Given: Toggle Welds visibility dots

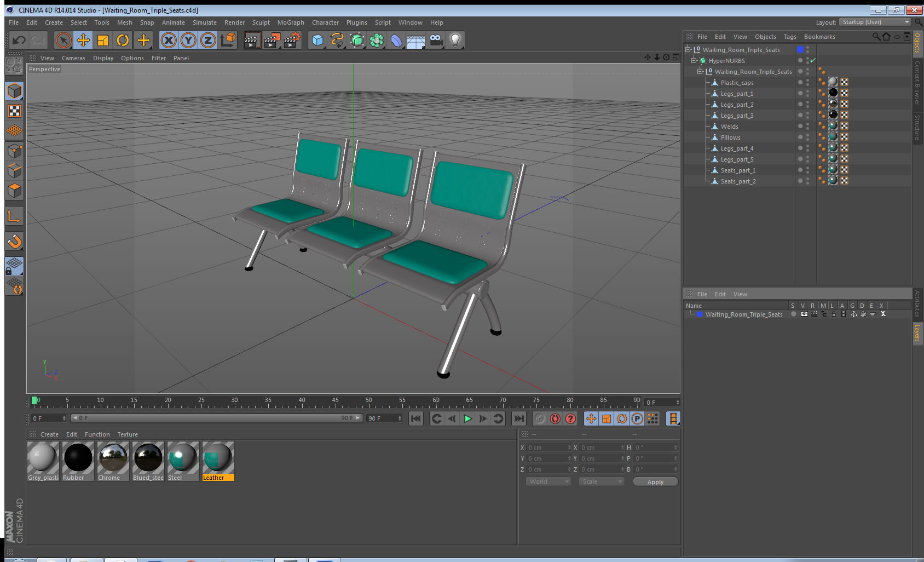Looking at the screenshot, I should (807, 126).
